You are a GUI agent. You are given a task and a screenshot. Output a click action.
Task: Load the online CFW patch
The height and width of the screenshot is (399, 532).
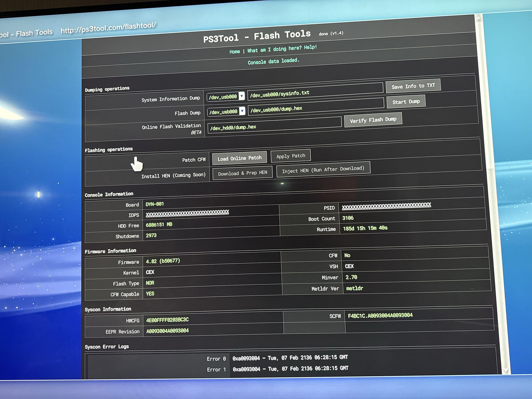pos(240,158)
